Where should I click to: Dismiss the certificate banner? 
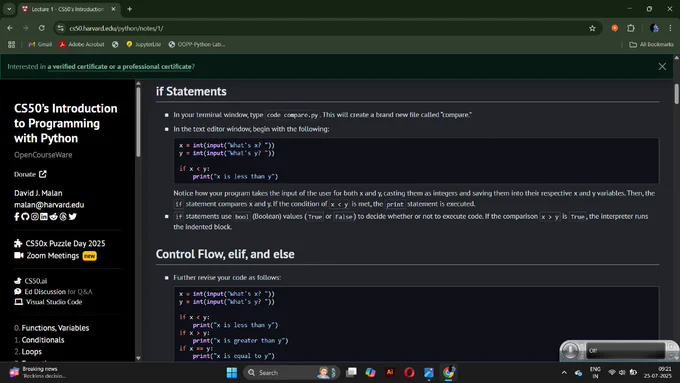662,66
